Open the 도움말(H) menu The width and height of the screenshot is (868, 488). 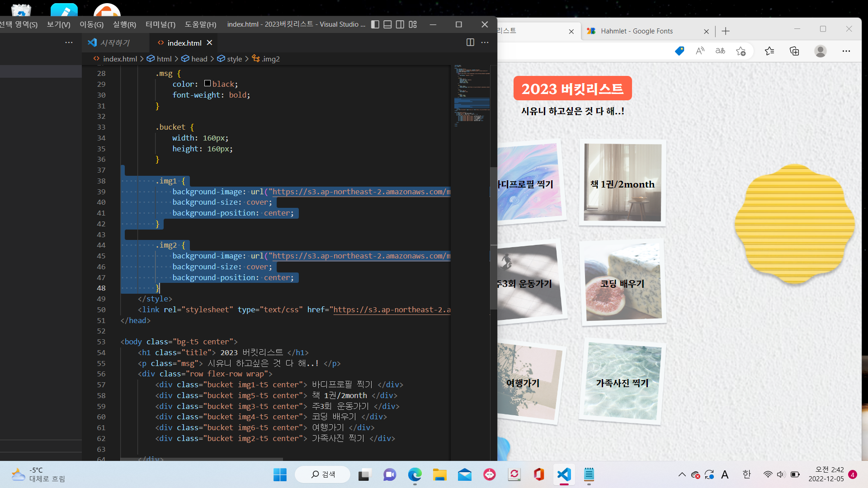tap(200, 24)
